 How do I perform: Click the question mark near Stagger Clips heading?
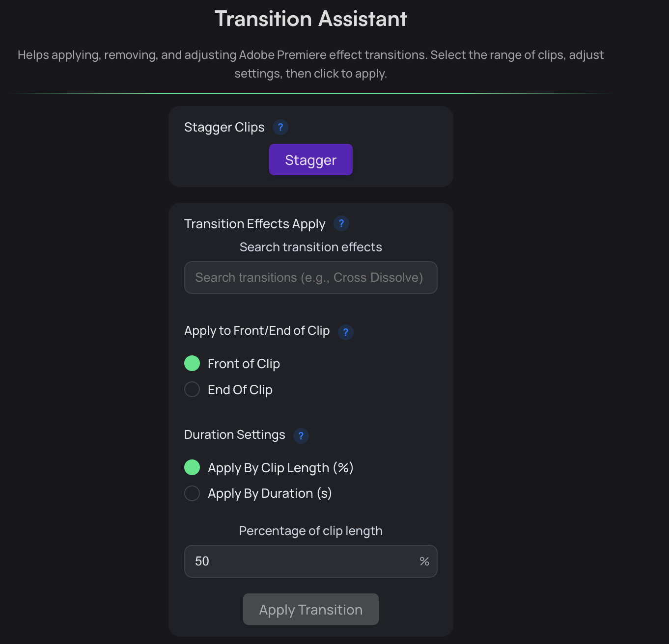tap(280, 127)
